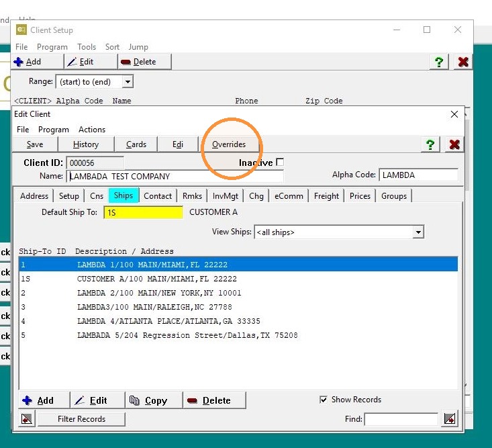Switch to the eComm tab
This screenshot has height=448, width=492.
tap(289, 196)
